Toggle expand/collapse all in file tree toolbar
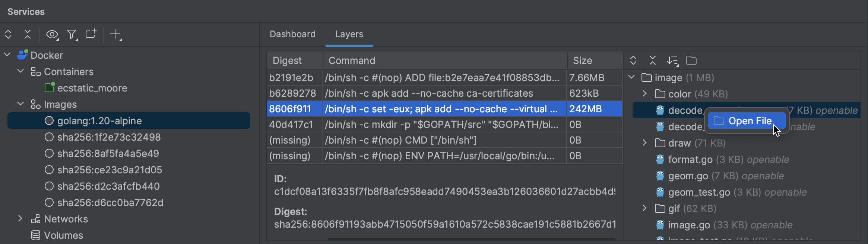Screen dimensions: 868x244 633,60
